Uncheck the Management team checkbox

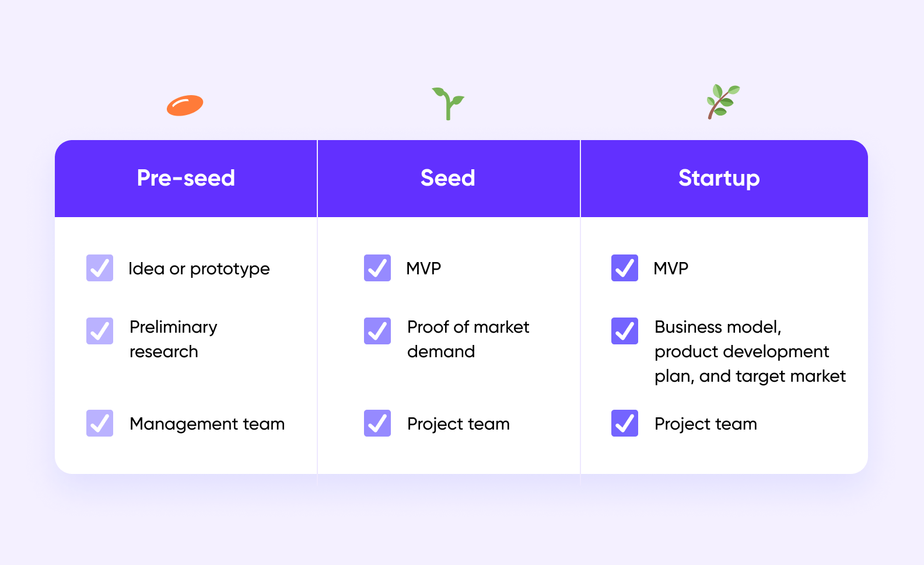[100, 423]
